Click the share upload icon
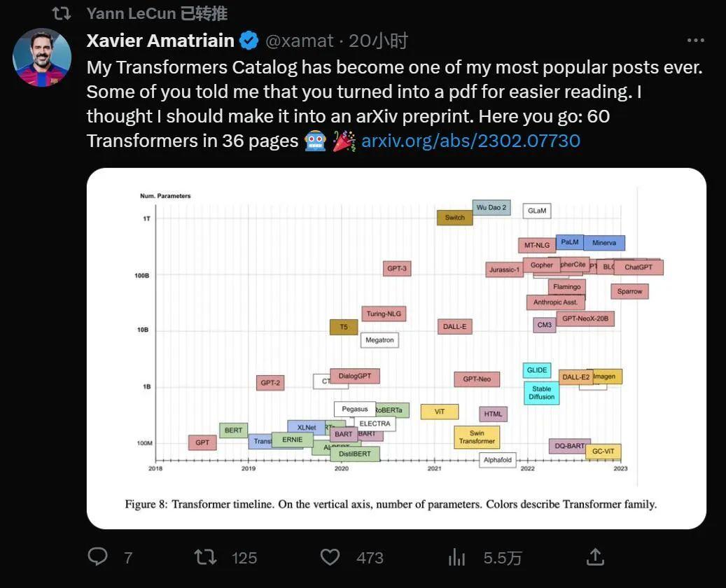This screenshot has height=588, width=726. [x=595, y=556]
